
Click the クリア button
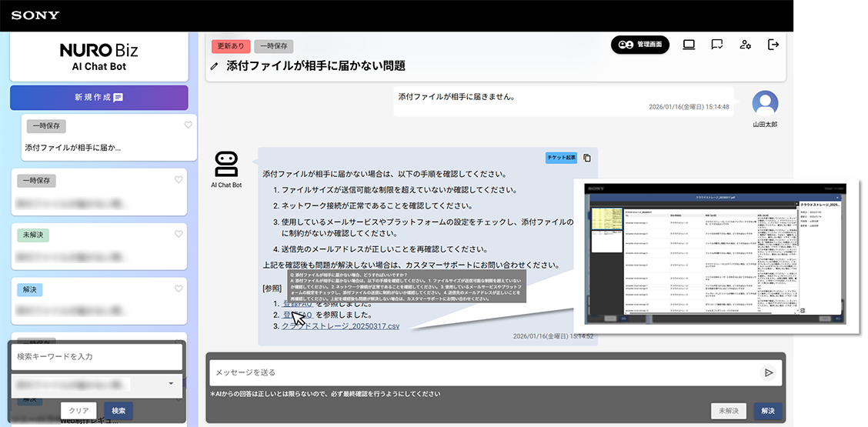coord(78,410)
